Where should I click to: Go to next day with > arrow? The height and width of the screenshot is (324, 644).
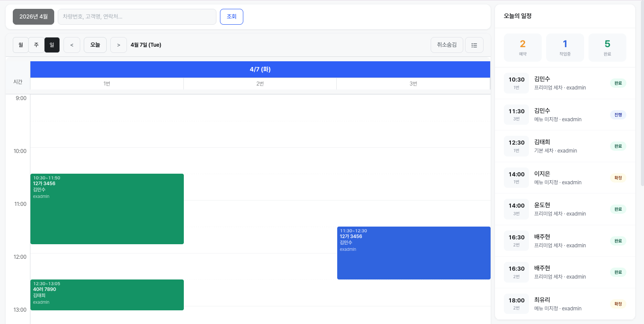pyautogui.click(x=119, y=45)
